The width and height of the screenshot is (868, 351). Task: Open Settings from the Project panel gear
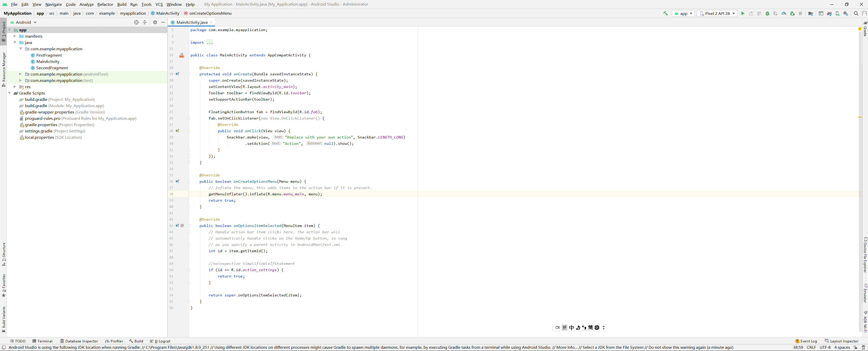[155, 22]
